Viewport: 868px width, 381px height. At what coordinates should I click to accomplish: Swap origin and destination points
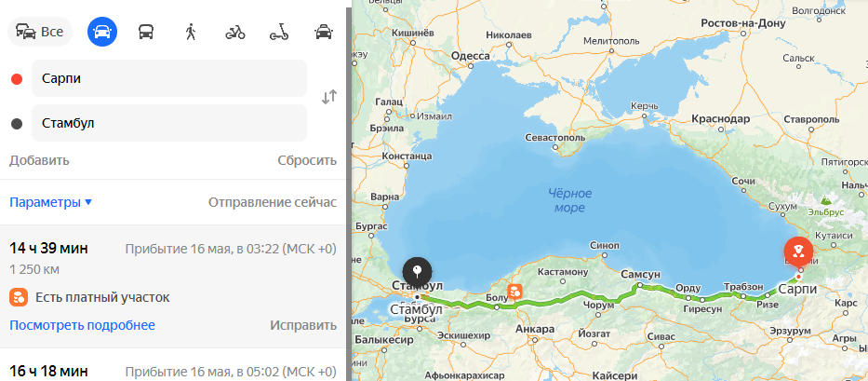tap(329, 97)
